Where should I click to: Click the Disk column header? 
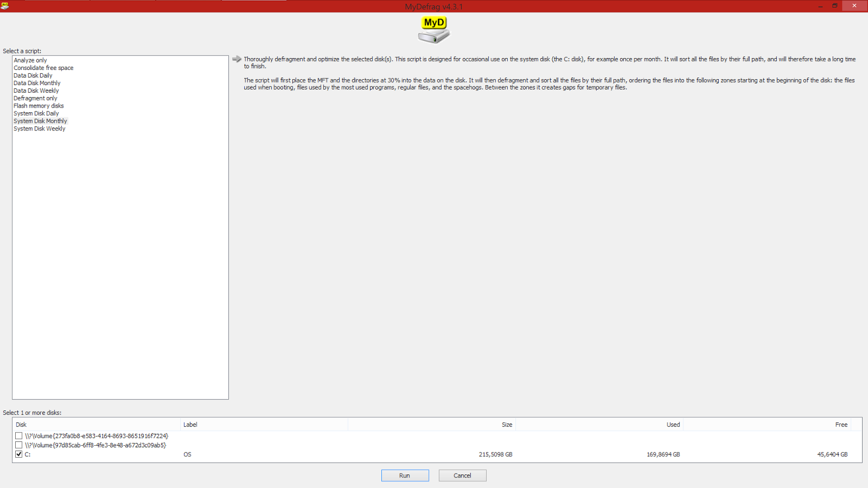click(x=97, y=425)
